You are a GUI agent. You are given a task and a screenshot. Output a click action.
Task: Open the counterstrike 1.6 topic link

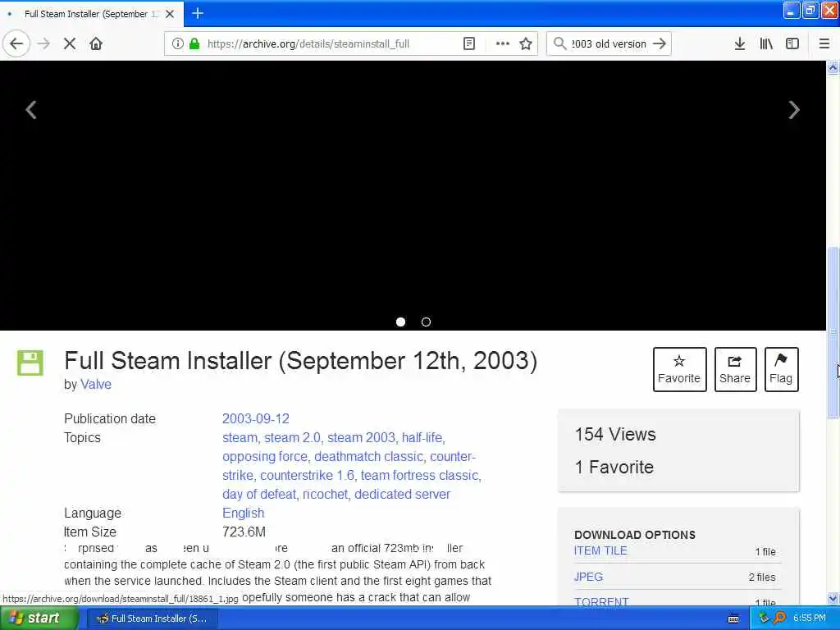307,475
